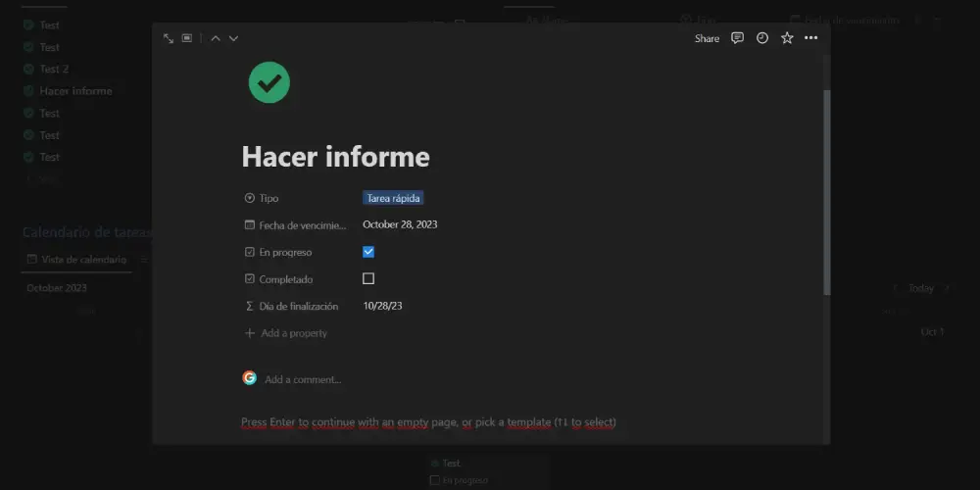Click the modal's vertical scrollbar
This screenshot has width=980, height=490.
(826, 191)
